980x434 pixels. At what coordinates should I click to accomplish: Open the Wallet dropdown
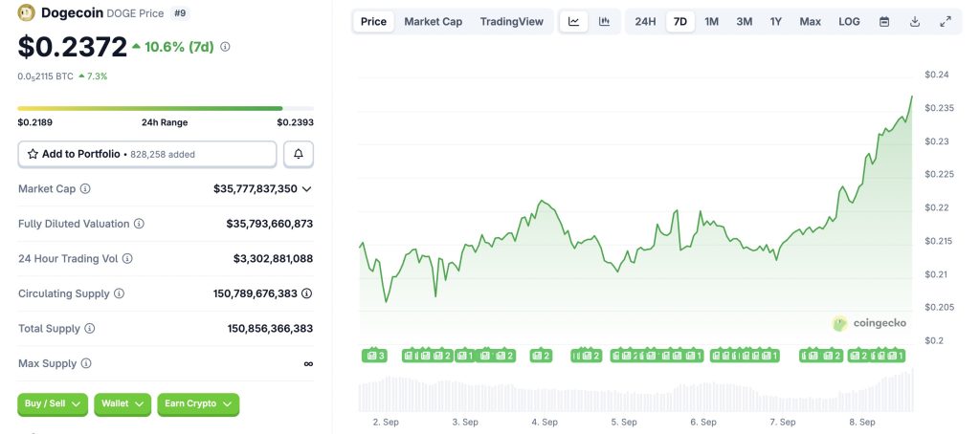(122, 403)
